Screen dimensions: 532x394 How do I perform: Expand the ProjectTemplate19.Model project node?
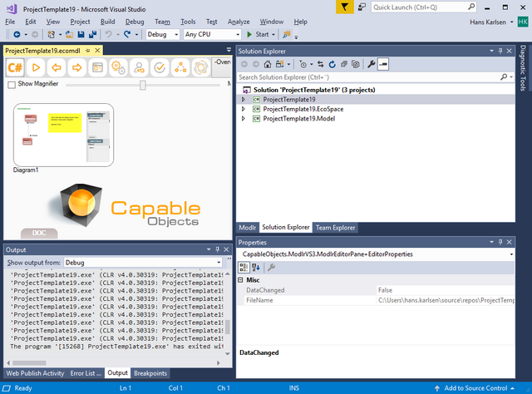coord(244,118)
